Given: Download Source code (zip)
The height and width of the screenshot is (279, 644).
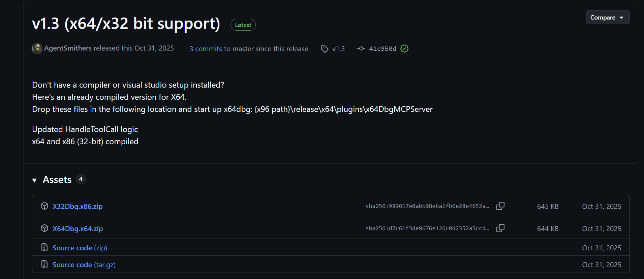Looking at the screenshot, I should (80, 248).
